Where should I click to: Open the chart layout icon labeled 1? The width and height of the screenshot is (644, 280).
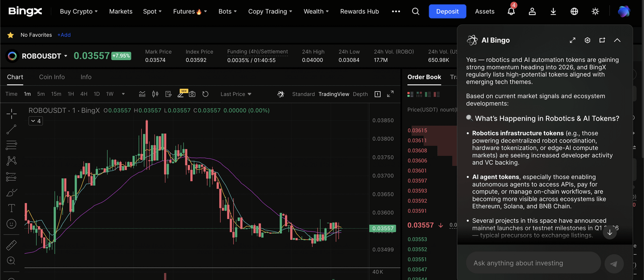tap(378, 94)
